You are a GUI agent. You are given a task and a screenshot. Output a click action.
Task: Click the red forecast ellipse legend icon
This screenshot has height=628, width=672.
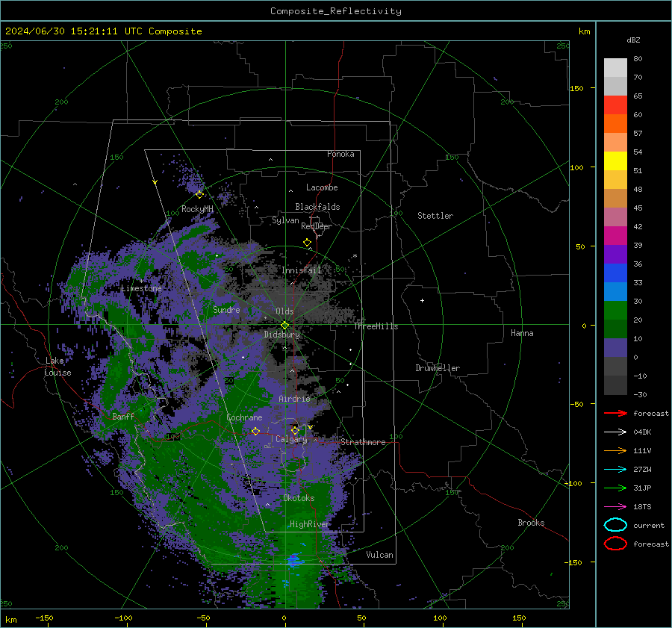[615, 544]
